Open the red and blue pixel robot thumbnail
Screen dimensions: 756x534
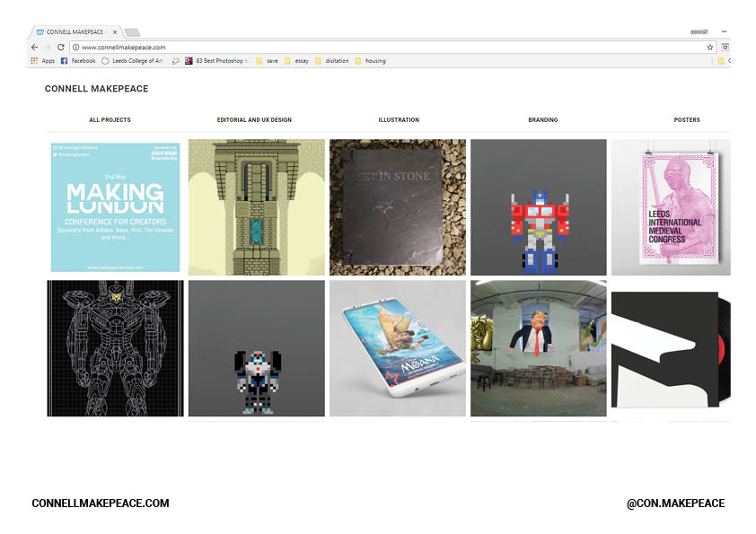point(539,207)
